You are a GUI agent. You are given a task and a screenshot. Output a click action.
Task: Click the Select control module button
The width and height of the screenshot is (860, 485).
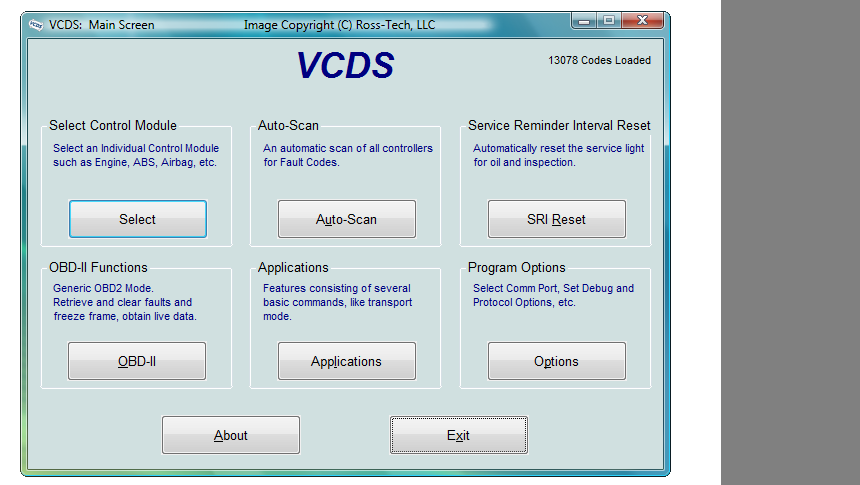pyautogui.click(x=138, y=219)
